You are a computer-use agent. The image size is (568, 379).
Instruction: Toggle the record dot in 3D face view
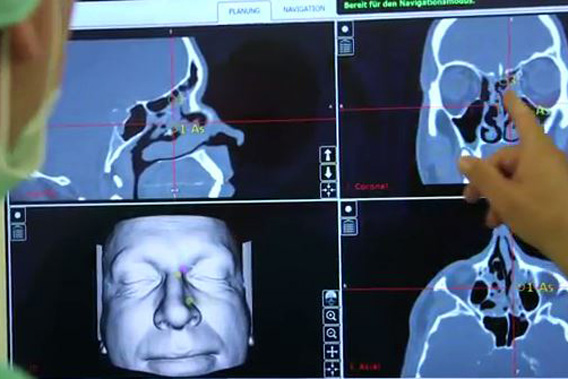[17, 215]
